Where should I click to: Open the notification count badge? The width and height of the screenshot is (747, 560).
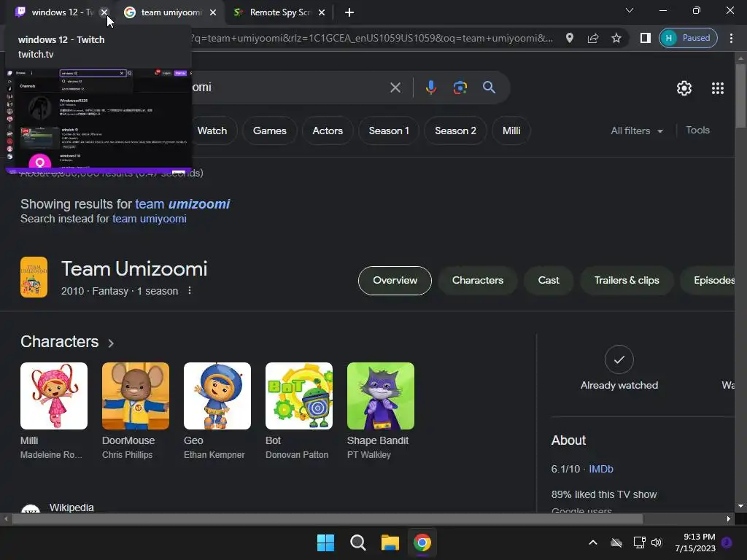click(x=727, y=542)
